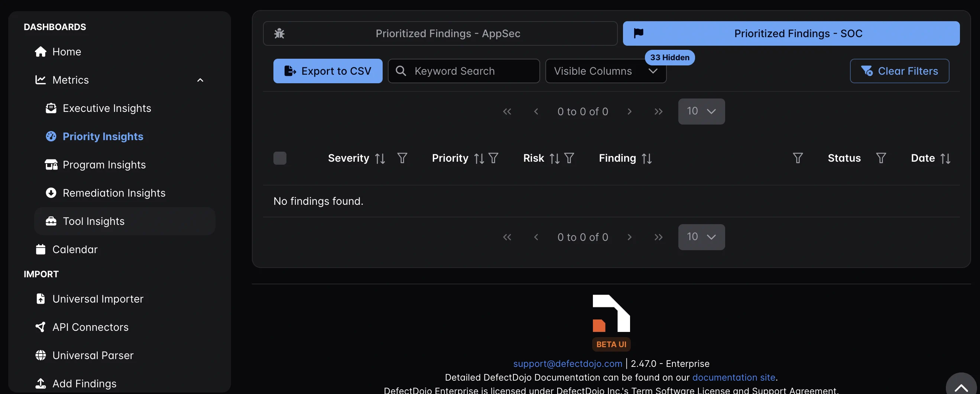This screenshot has width=980, height=394.
Task: Open the Visible Columns dropdown
Action: [605, 71]
